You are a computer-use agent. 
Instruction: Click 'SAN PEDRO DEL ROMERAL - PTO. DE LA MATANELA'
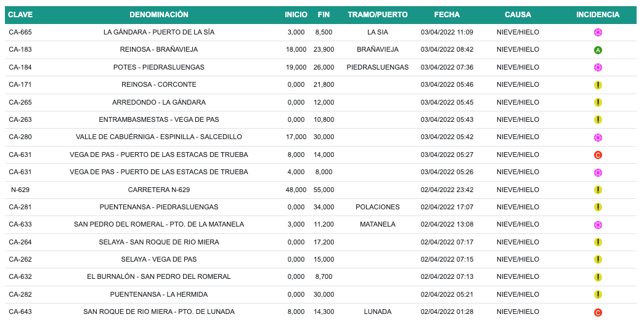tap(159, 224)
